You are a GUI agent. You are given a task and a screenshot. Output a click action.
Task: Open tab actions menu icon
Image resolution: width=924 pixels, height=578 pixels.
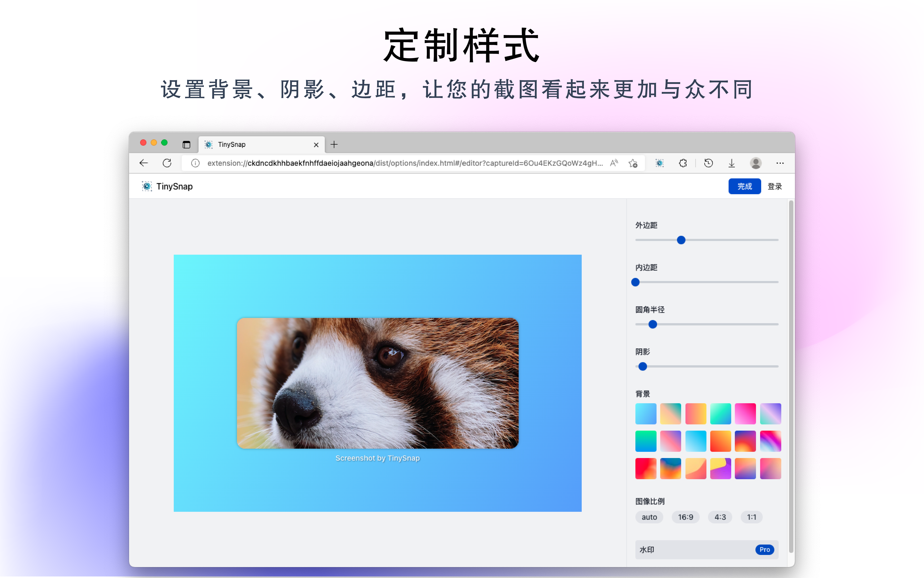click(186, 145)
